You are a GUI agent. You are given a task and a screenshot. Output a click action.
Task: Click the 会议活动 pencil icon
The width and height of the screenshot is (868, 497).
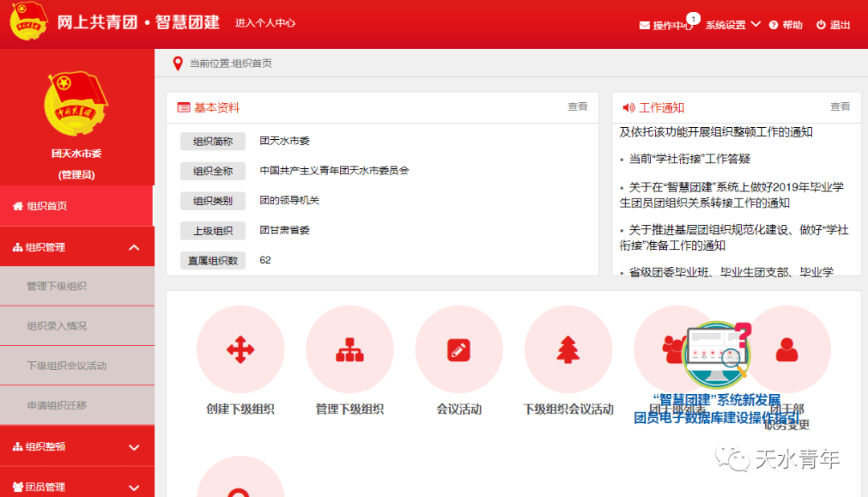[x=459, y=348]
